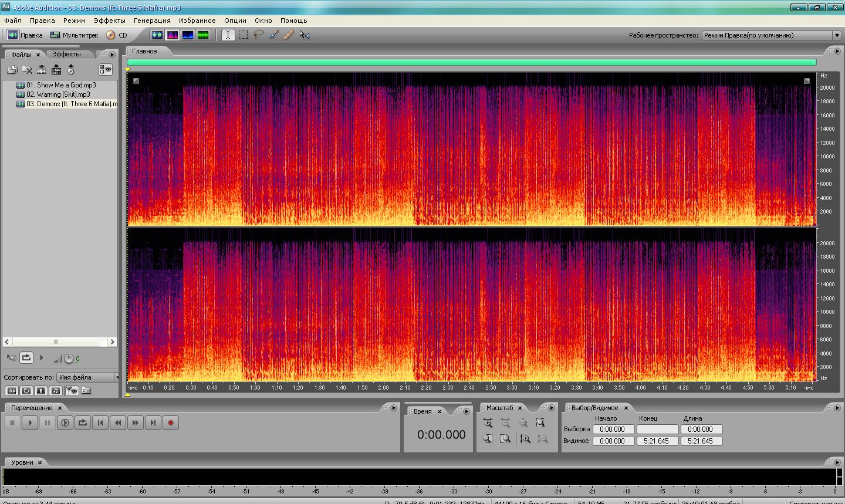Toggle show markers filter eye button
This screenshot has width=845, height=504.
tap(71, 391)
